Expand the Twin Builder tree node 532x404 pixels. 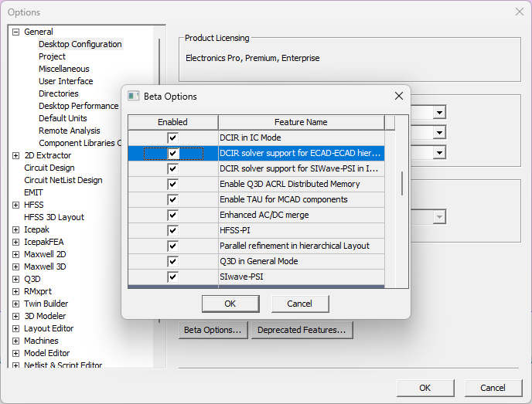(15, 304)
